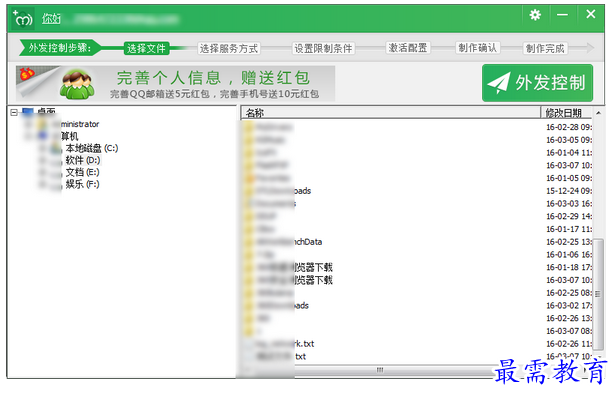
Task: Click the vertical scrollbar thumb of file list
Action: [598, 294]
